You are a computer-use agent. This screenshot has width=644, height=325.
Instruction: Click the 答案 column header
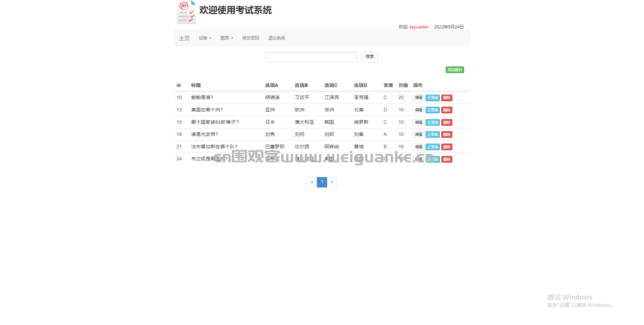(388, 86)
